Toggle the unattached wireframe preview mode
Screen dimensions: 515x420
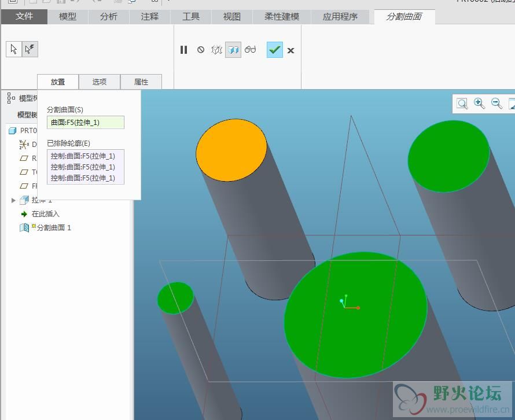tap(217, 50)
